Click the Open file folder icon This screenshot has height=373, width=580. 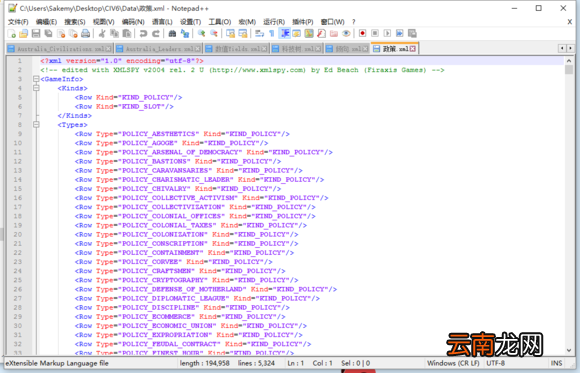coord(24,34)
